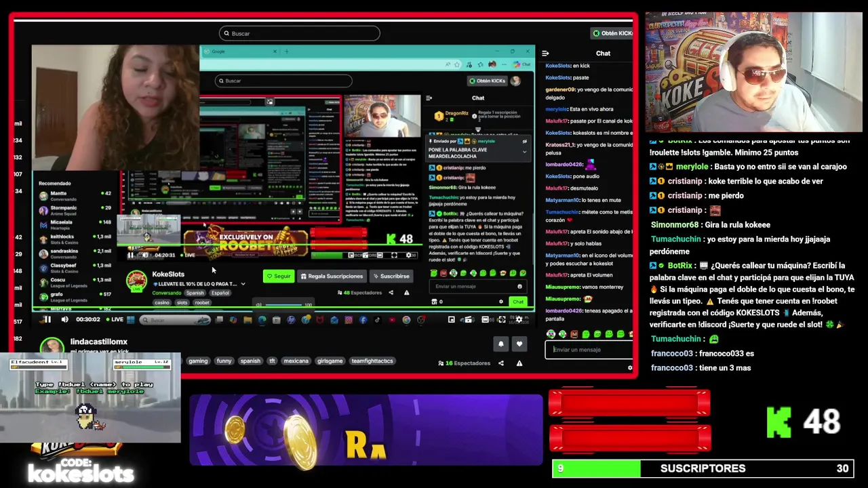Open outer player settings gear
This screenshot has height=488, width=868.
[x=519, y=320]
